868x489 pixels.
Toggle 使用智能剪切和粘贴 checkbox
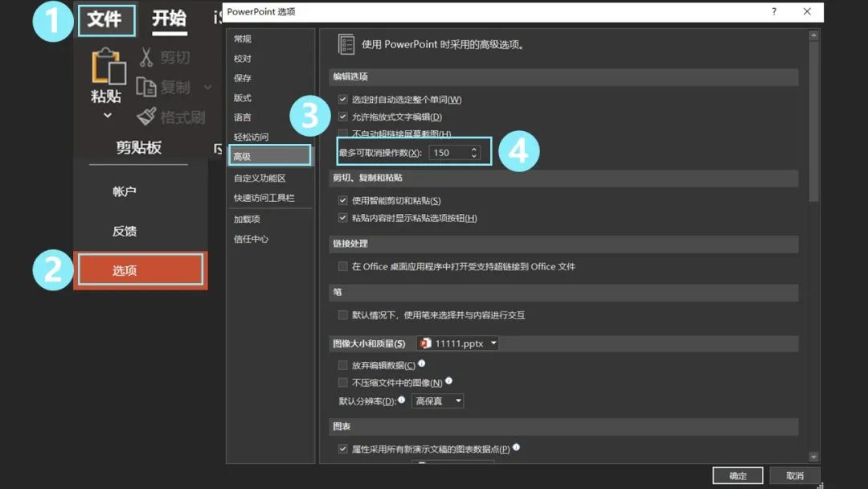point(342,200)
